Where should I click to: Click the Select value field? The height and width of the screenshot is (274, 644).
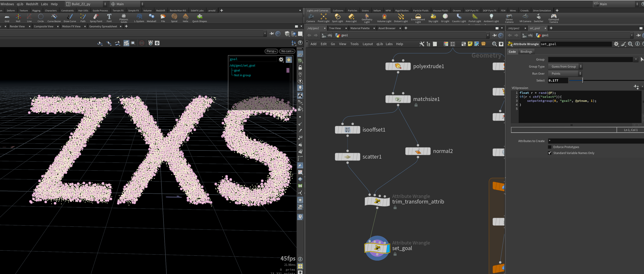pos(558,80)
